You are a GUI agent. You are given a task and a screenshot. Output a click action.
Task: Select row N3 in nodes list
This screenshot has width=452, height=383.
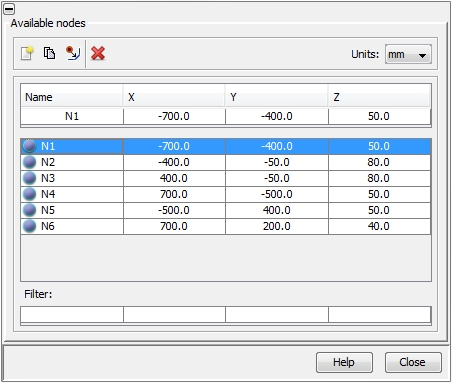click(226, 178)
